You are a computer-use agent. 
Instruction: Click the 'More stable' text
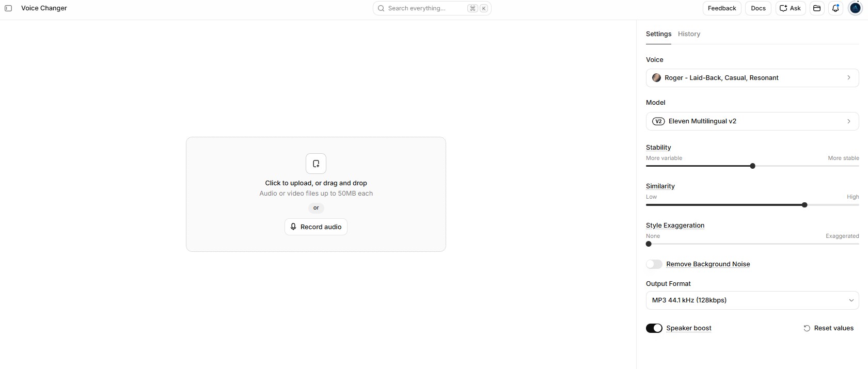point(843,158)
